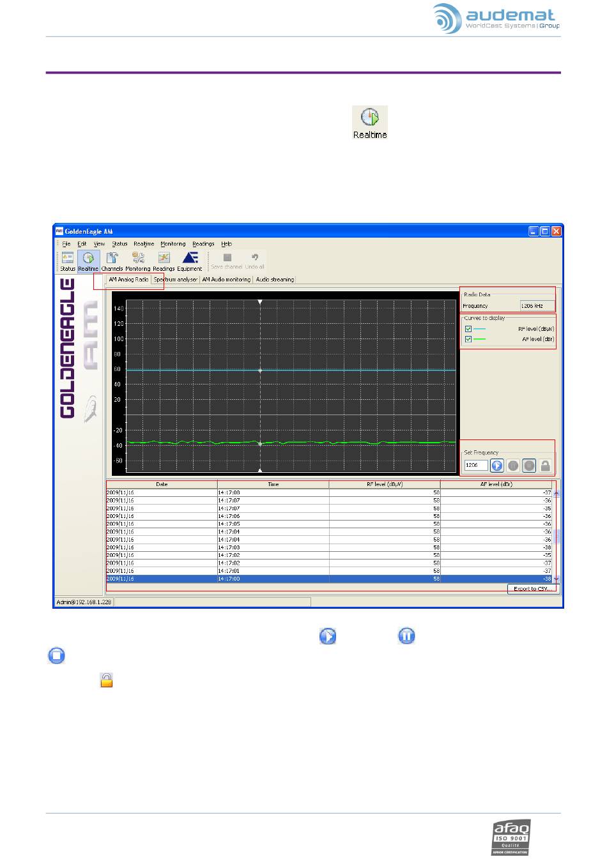This screenshot has height=868, width=607.
Task: Switch to the Audio streaming tab
Action: [x=275, y=280]
